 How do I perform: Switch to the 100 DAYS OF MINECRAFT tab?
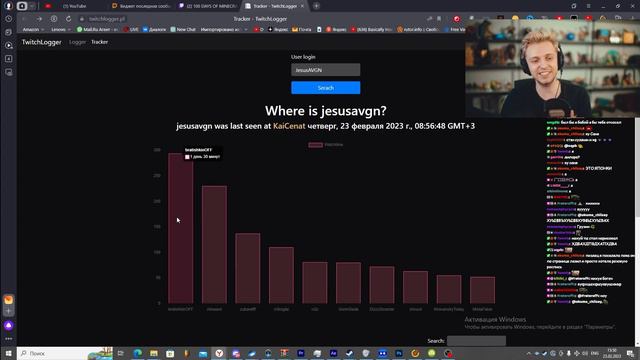click(207, 6)
